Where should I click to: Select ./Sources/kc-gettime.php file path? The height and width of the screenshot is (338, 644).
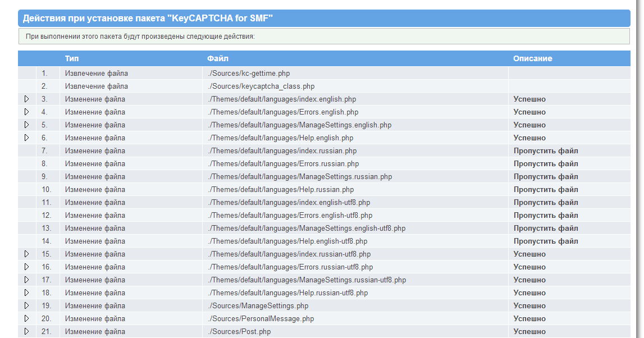coord(249,73)
